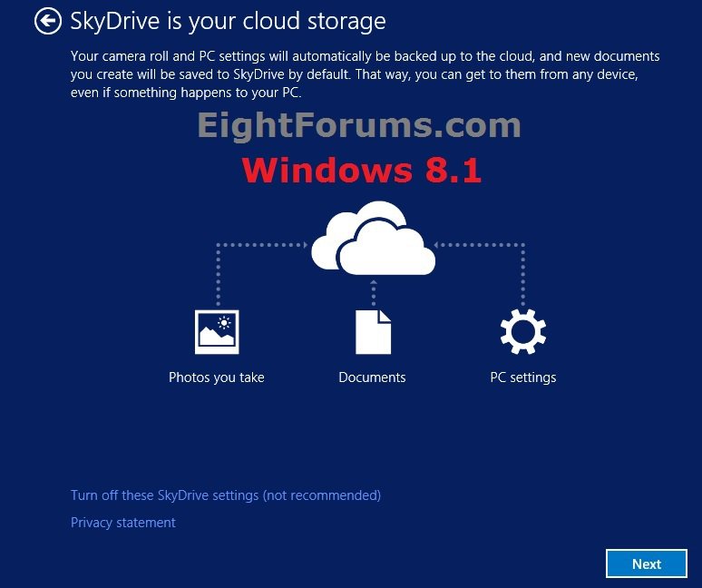This screenshot has width=702, height=588.
Task: Click the "SkyDrive is your cloud storage" heading
Action: [228, 21]
